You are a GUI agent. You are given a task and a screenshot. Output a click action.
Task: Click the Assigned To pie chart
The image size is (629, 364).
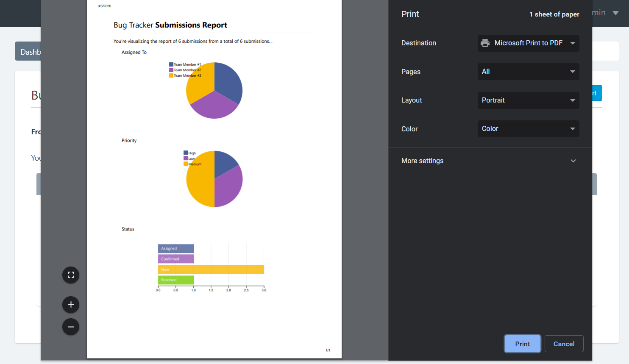(214, 90)
